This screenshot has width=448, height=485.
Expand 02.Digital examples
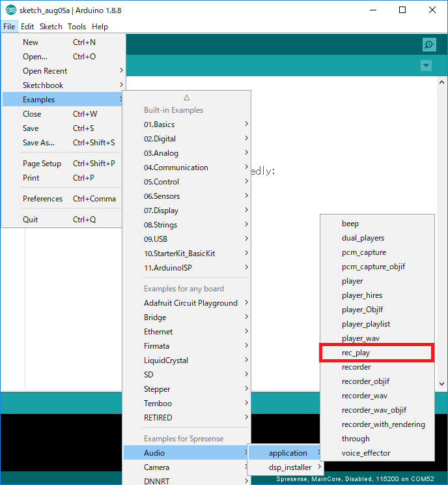187,139
